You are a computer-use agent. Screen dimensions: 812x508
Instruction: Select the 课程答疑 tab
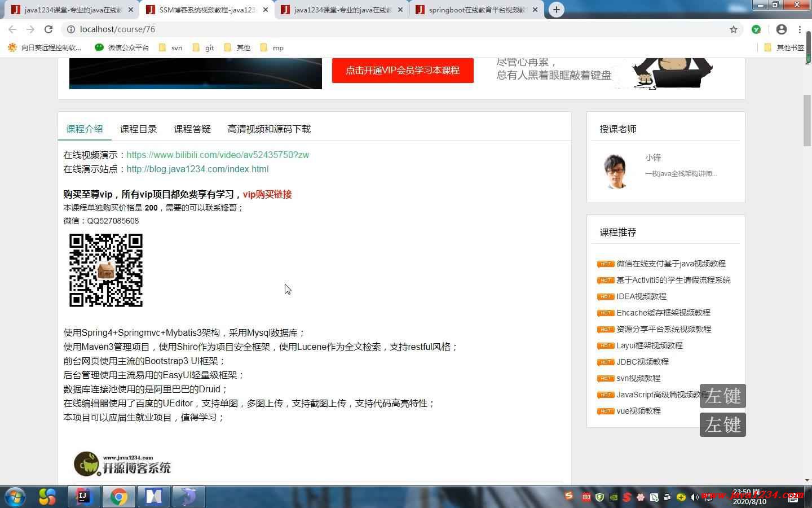click(192, 129)
